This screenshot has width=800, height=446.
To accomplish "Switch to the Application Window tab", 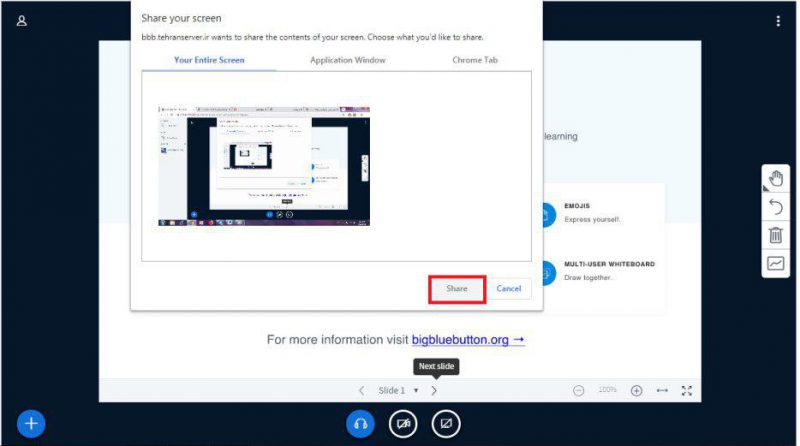I will 346,60.
